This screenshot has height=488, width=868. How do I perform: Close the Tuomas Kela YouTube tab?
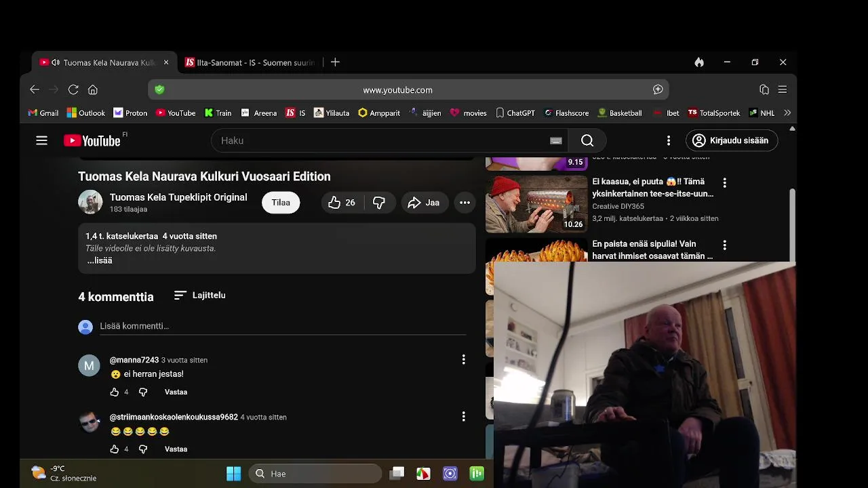tap(166, 62)
